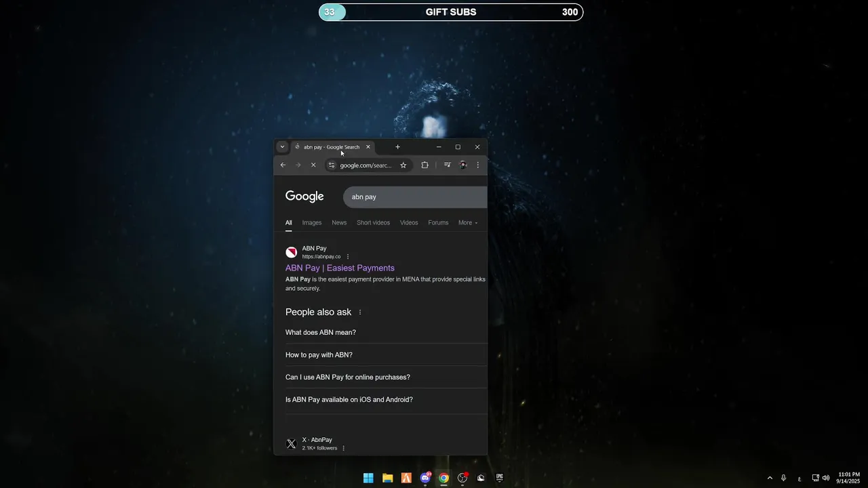Click the Gift Subs progress bar overlay
The width and height of the screenshot is (868, 488).
pyautogui.click(x=451, y=12)
